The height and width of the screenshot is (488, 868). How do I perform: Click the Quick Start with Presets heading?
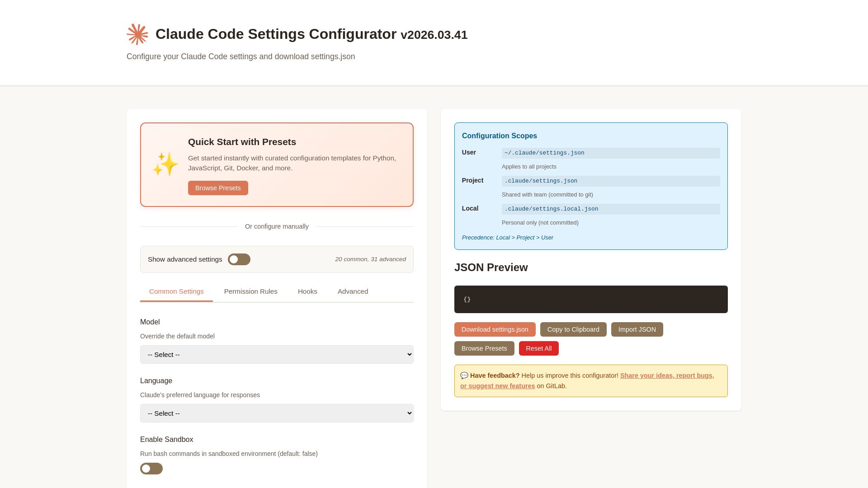(242, 142)
